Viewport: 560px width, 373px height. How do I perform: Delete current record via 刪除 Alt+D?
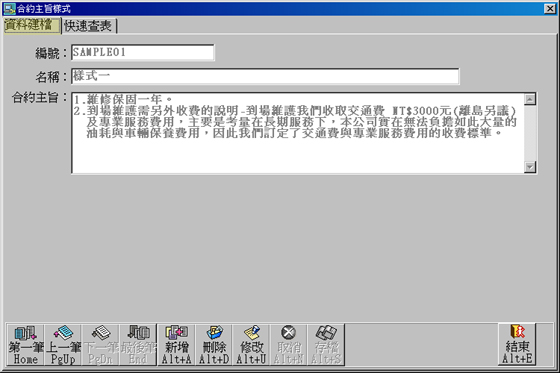pos(214,345)
